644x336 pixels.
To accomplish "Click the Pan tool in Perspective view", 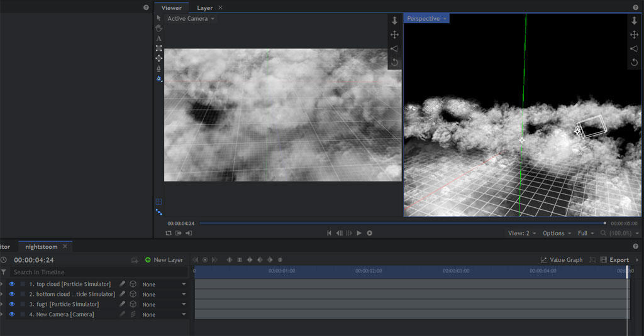I will coord(634,35).
